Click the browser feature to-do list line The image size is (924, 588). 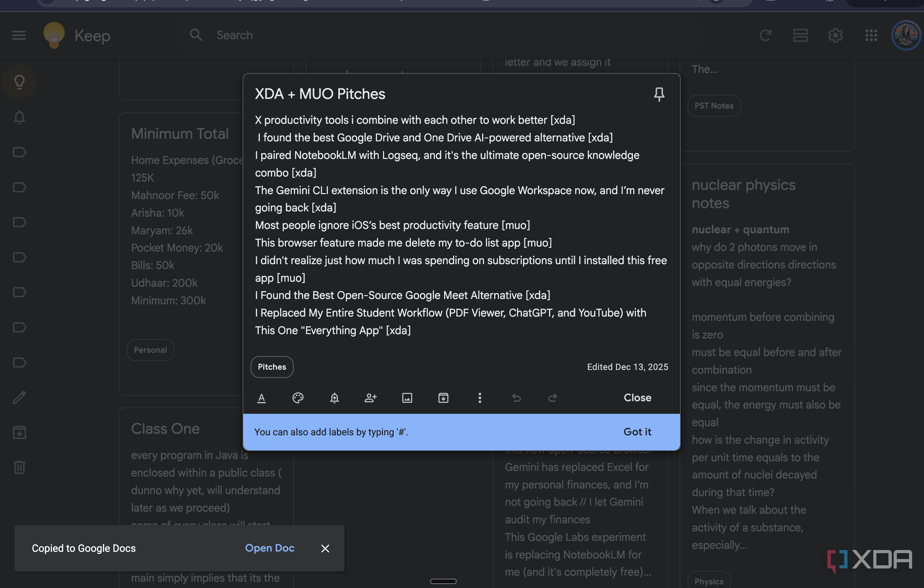tap(403, 243)
